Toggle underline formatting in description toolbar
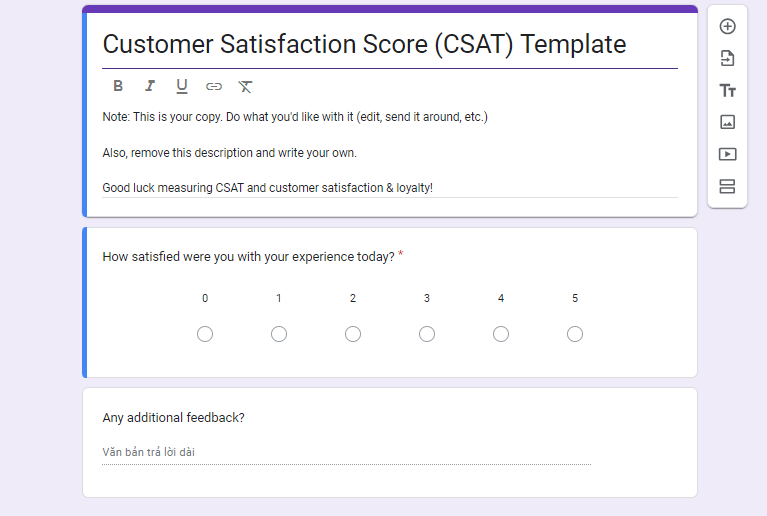 tap(182, 86)
